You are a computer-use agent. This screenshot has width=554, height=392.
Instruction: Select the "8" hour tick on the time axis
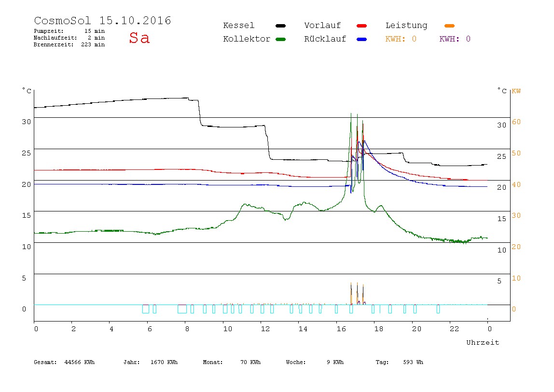coord(187,329)
